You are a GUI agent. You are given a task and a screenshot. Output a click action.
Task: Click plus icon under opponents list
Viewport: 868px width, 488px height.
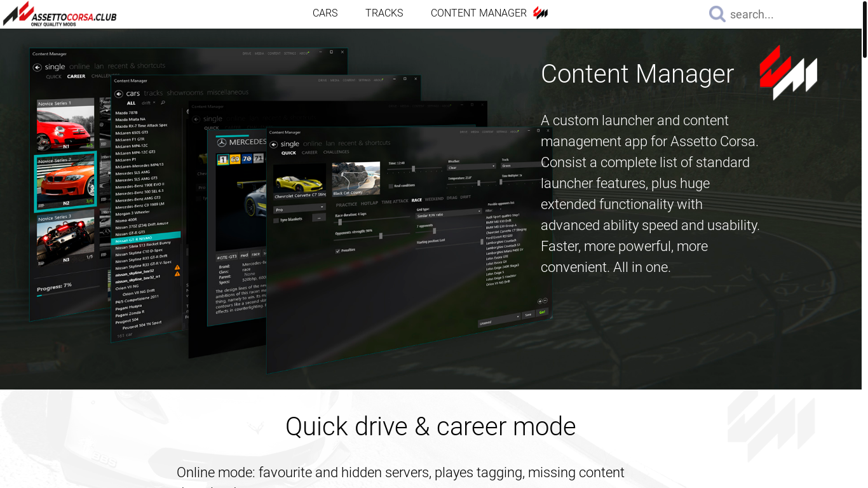540,301
